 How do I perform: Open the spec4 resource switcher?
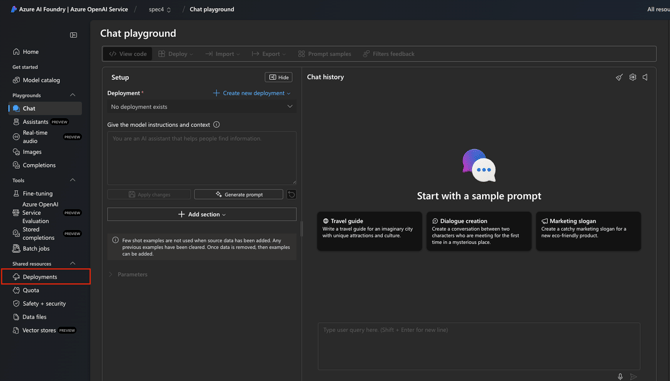coord(160,9)
